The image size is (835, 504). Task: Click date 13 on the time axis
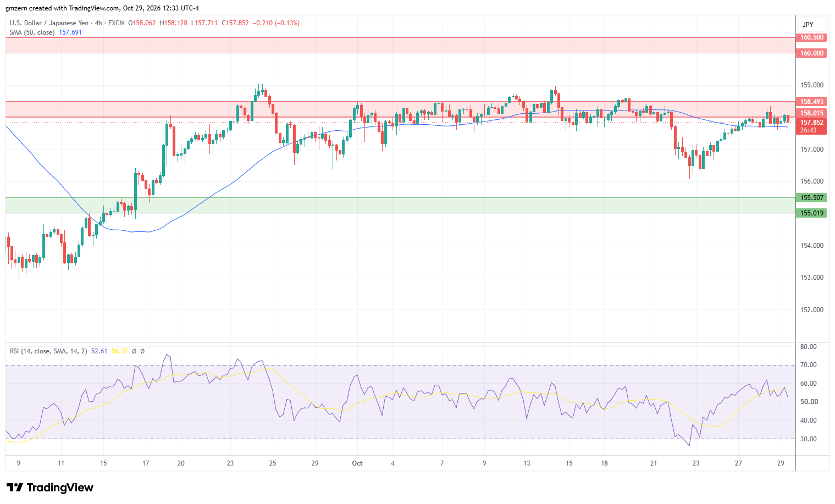527,463
